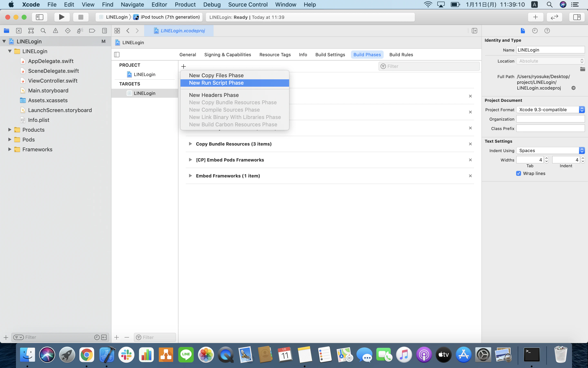
Task: Select the Find navigator magnifier icon
Action: (x=43, y=31)
